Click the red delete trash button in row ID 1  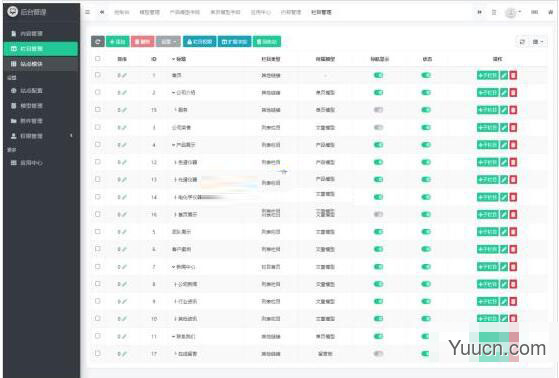pos(513,75)
